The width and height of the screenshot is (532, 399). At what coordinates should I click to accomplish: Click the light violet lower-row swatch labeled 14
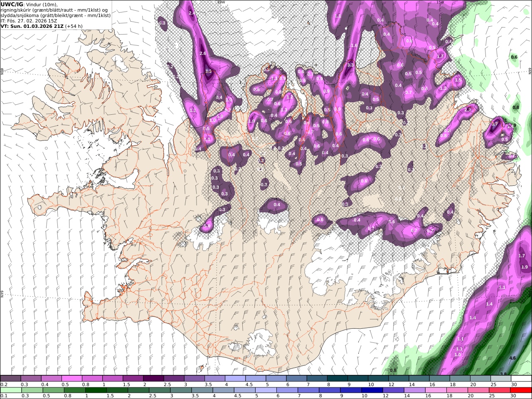(x=414, y=390)
